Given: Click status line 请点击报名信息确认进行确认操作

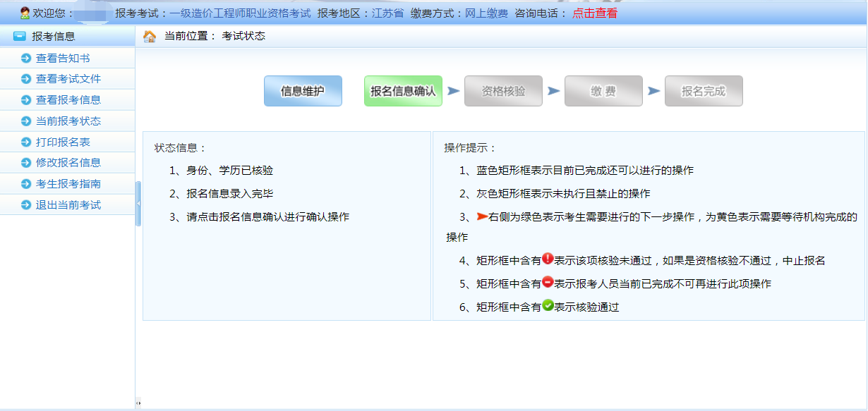Looking at the screenshot, I should (x=259, y=216).
